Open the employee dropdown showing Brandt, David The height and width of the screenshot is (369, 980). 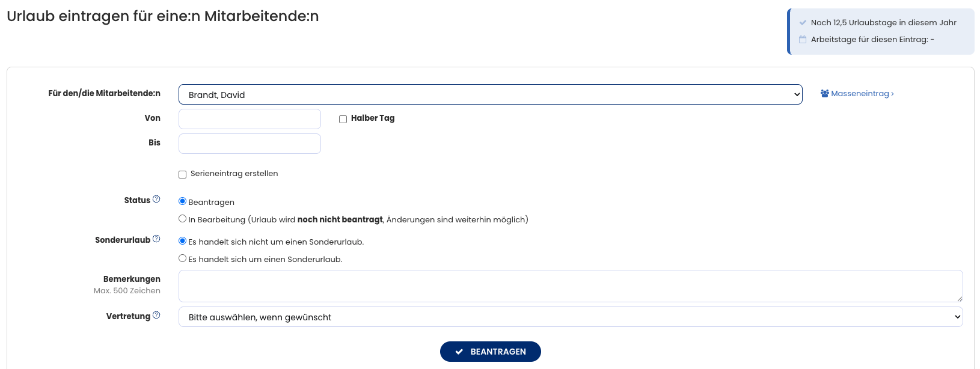tap(490, 94)
